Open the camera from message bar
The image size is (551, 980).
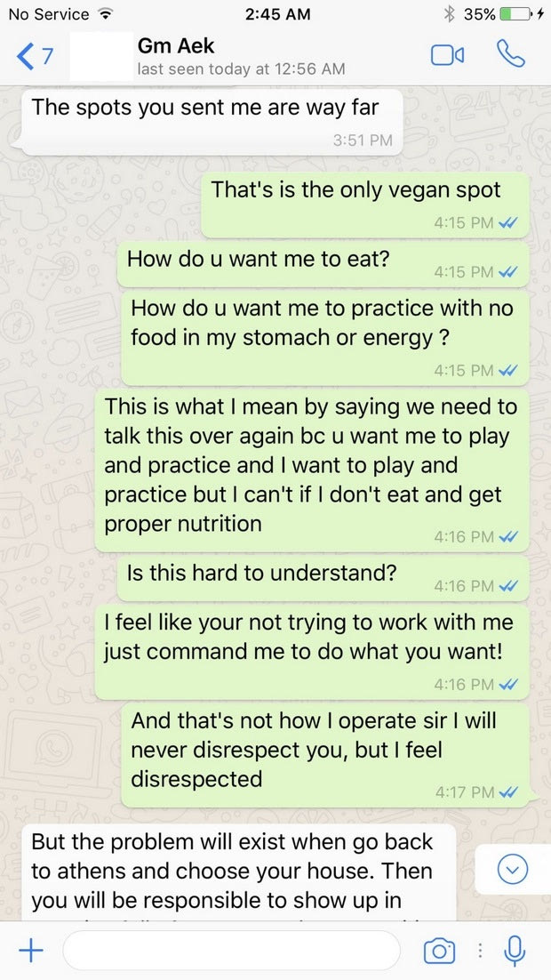tap(439, 952)
